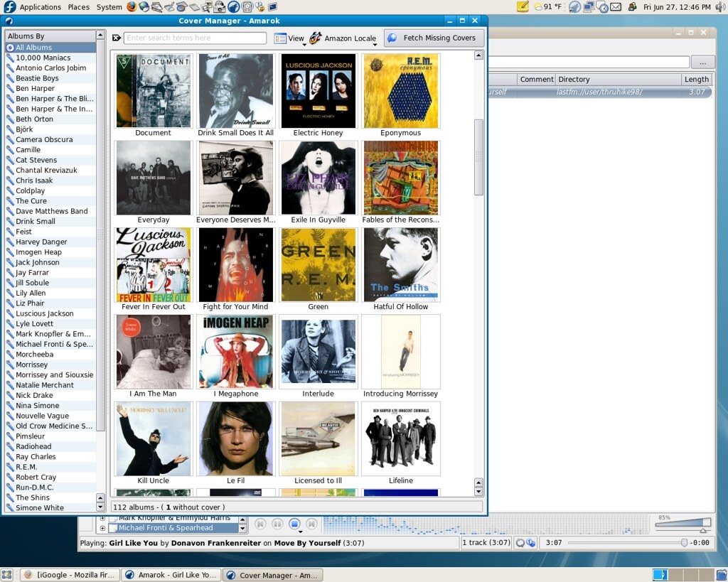Launch Firefox from the top panel
The image size is (728, 582).
[x=132, y=7]
